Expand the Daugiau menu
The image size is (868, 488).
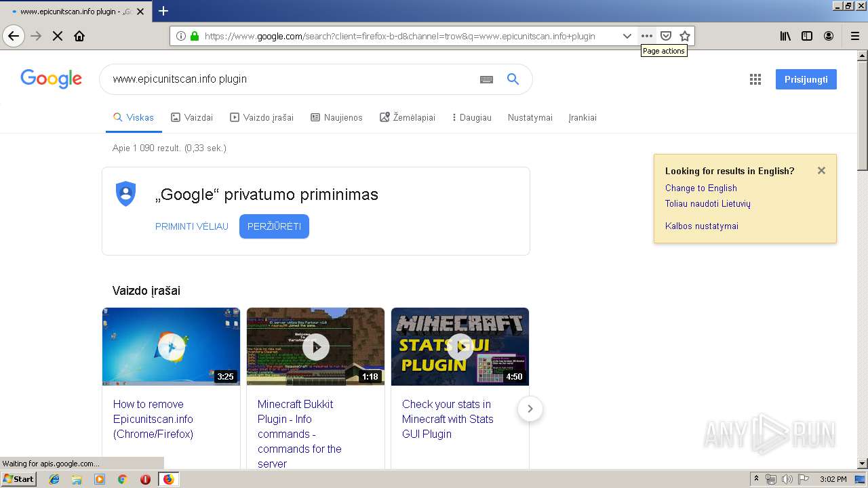[x=472, y=117]
